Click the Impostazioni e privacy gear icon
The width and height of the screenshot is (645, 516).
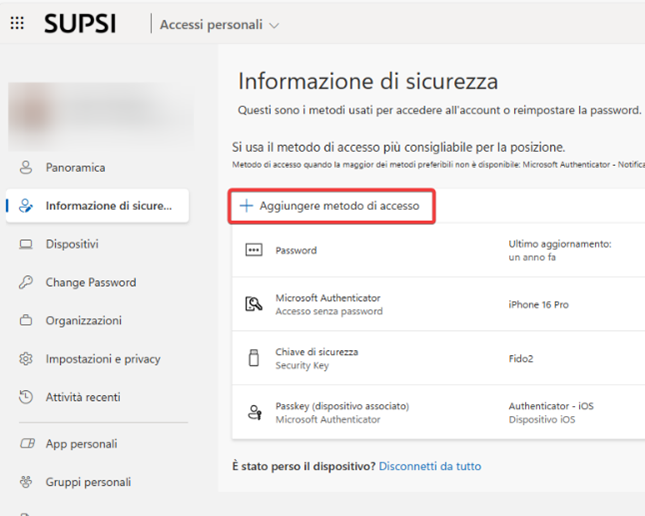(x=26, y=359)
